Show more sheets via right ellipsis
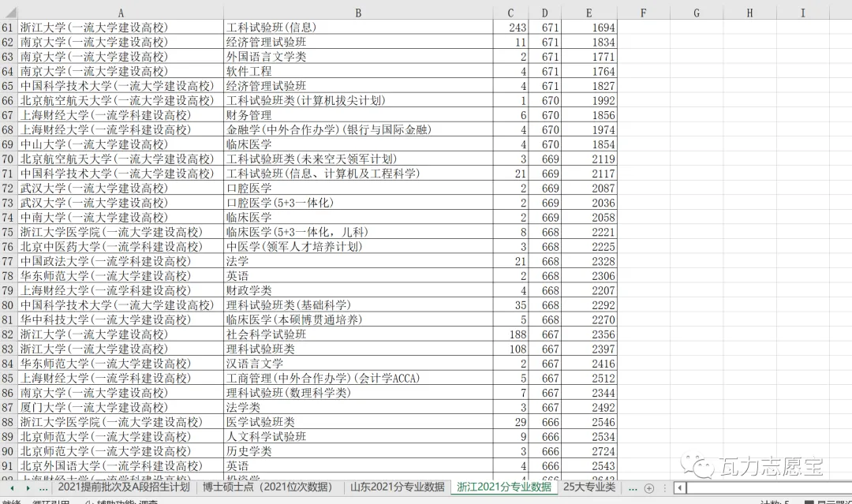The height and width of the screenshot is (504, 852). click(633, 488)
